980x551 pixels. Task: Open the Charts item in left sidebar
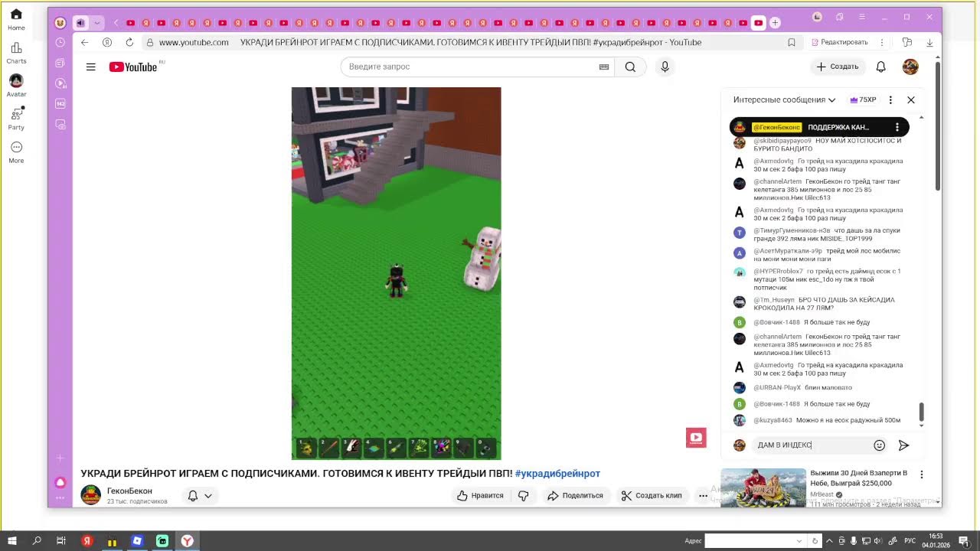point(16,53)
